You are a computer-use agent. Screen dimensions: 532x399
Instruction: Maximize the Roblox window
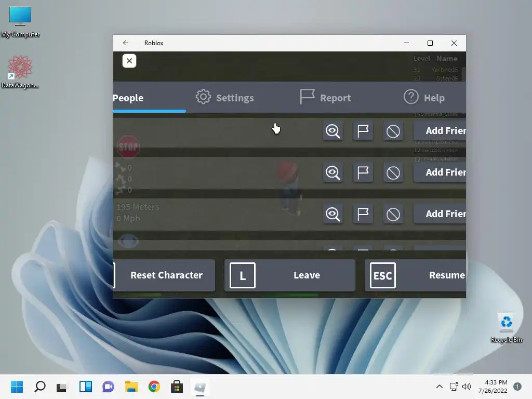pyautogui.click(x=430, y=43)
